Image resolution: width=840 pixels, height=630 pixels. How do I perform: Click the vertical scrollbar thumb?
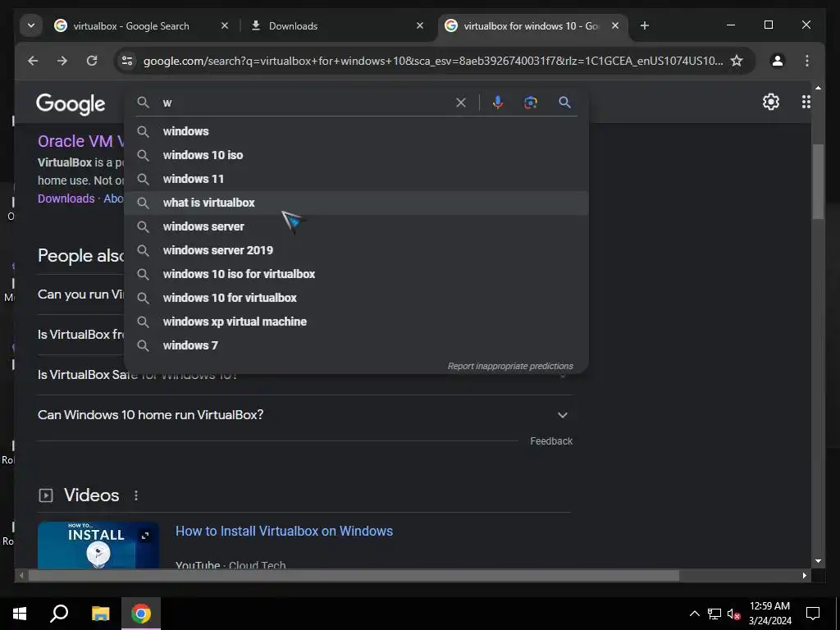818,181
